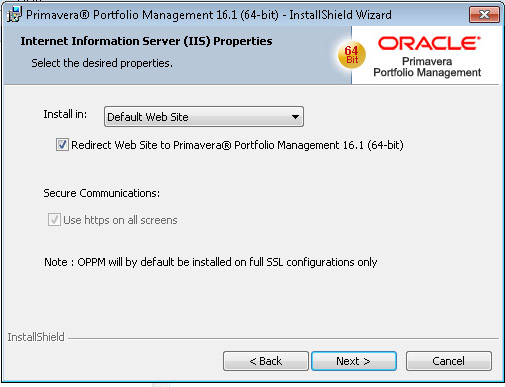Viewport: 505px width, 387px height.
Task: Click the window title bar text
Action: click(x=209, y=15)
